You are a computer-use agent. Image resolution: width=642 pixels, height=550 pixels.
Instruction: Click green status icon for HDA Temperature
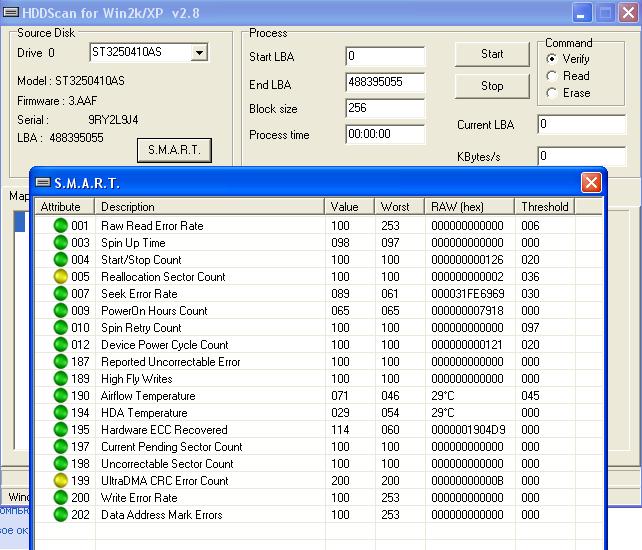61,412
